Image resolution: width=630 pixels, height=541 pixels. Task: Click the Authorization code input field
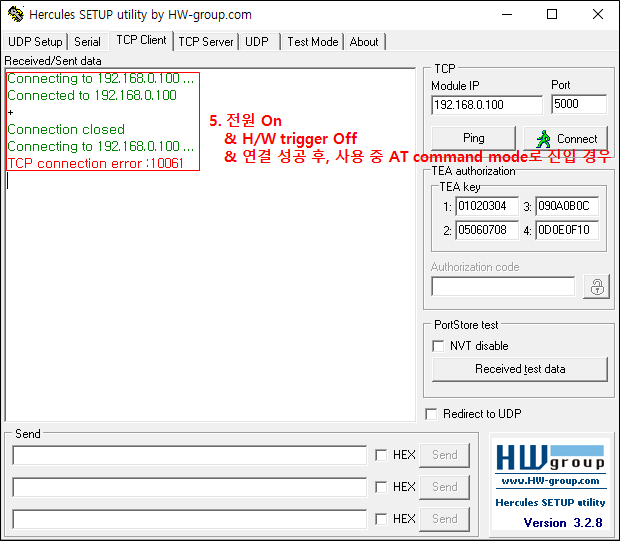tap(503, 286)
